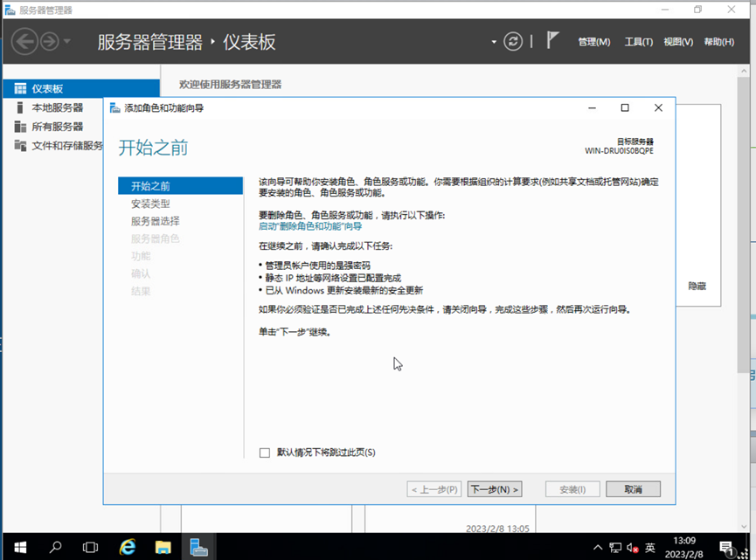This screenshot has height=560, width=756.
Task: Click the Server Manager dashboard vertical scrollbar
Action: [743, 225]
